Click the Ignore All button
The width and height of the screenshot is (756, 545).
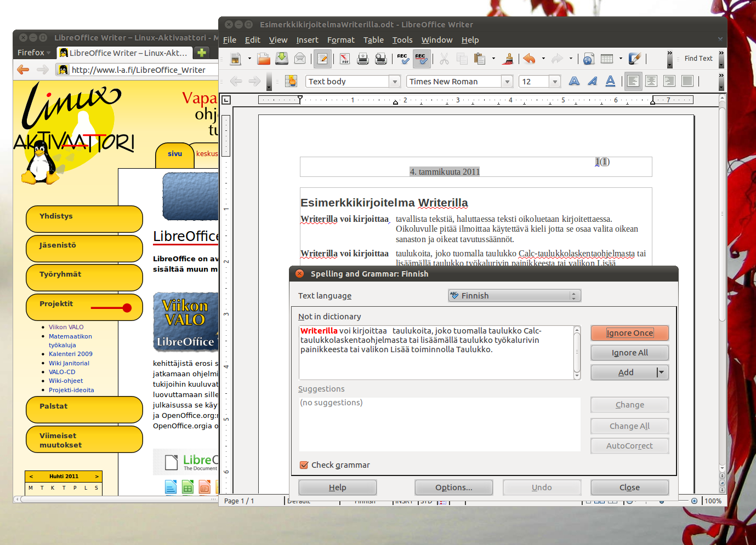[629, 353]
